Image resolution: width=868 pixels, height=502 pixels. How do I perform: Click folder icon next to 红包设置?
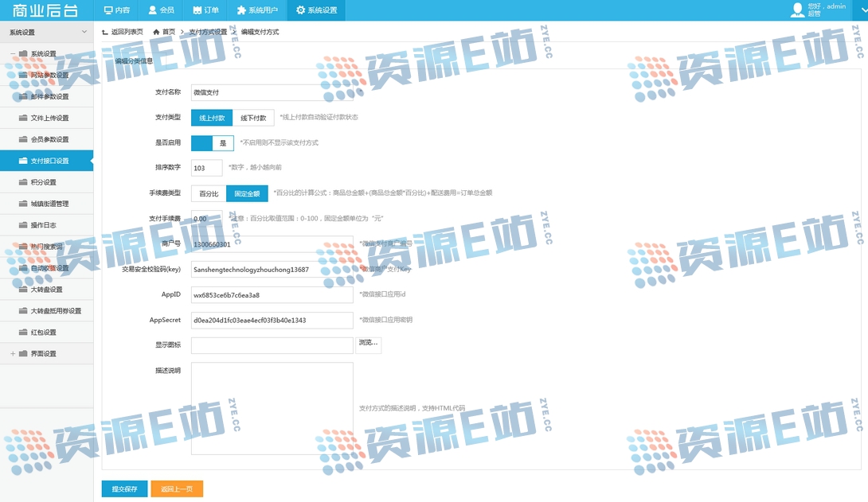[x=23, y=332]
